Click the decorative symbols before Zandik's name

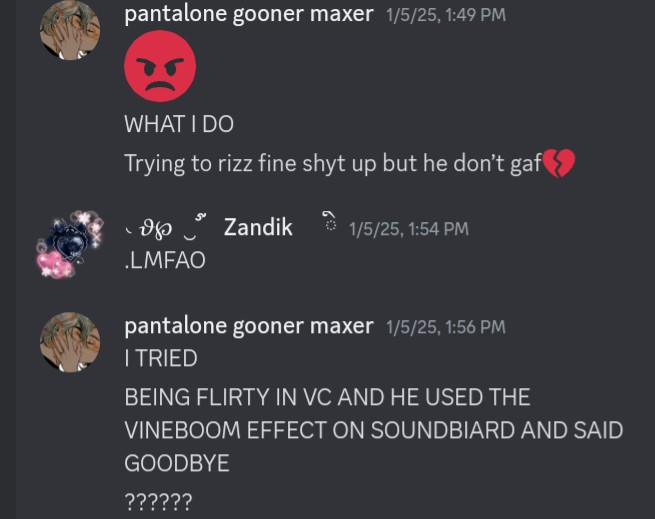click(x=166, y=228)
